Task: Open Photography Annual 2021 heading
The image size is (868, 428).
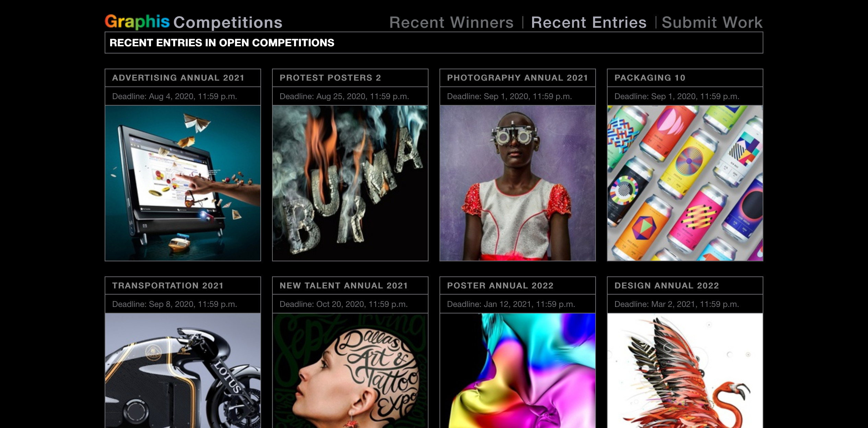Action: coord(518,78)
